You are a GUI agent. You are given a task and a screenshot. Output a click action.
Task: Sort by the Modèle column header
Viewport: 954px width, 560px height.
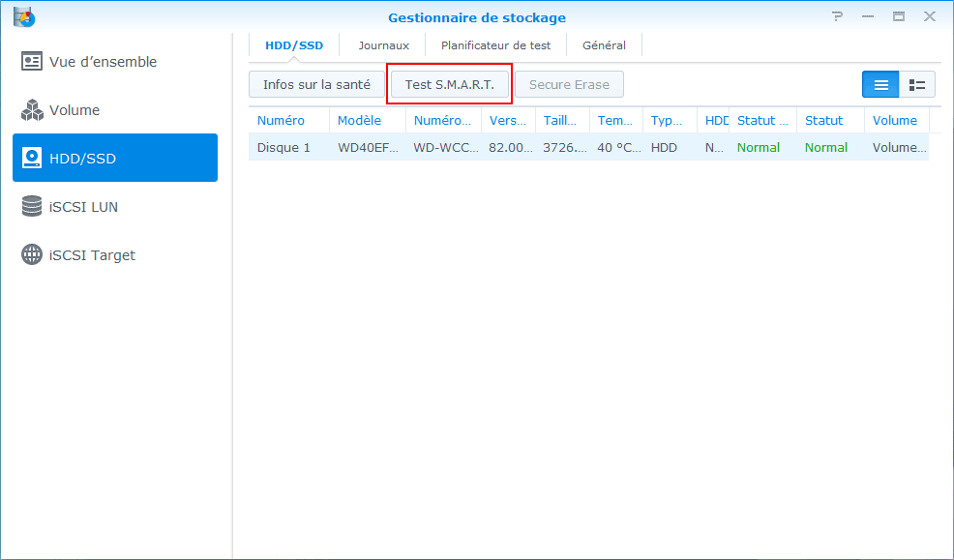click(x=359, y=121)
